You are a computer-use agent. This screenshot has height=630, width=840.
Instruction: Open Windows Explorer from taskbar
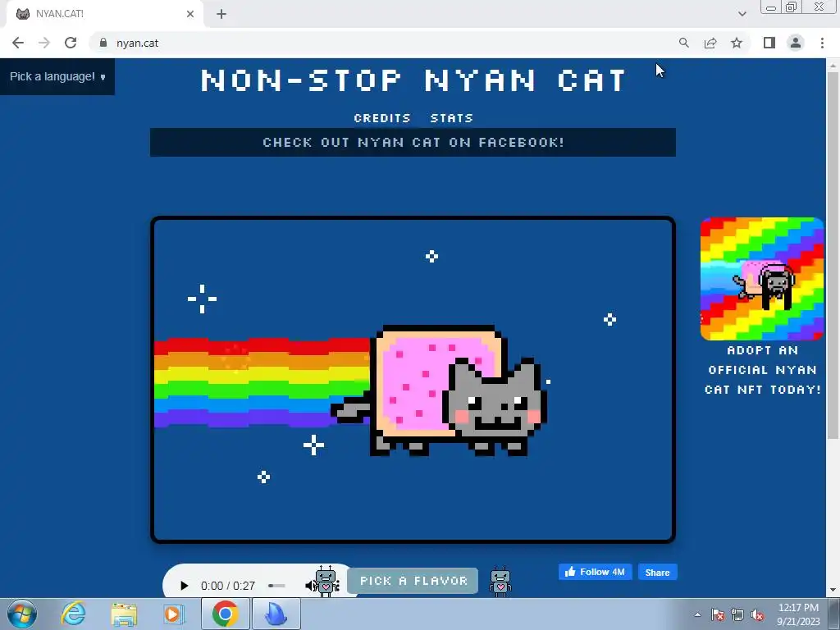(x=124, y=614)
